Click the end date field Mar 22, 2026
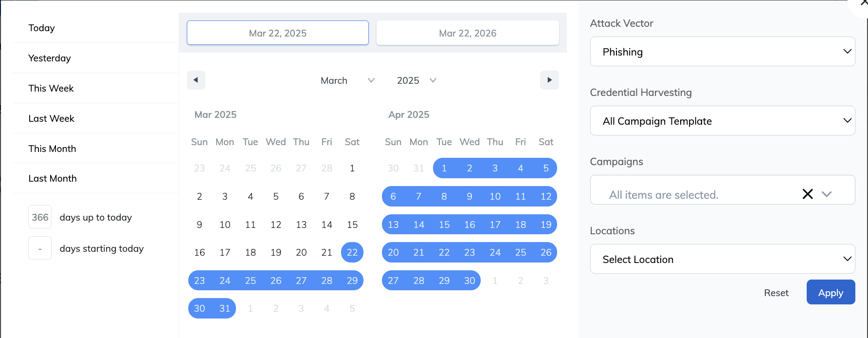868x338 pixels. coord(468,33)
